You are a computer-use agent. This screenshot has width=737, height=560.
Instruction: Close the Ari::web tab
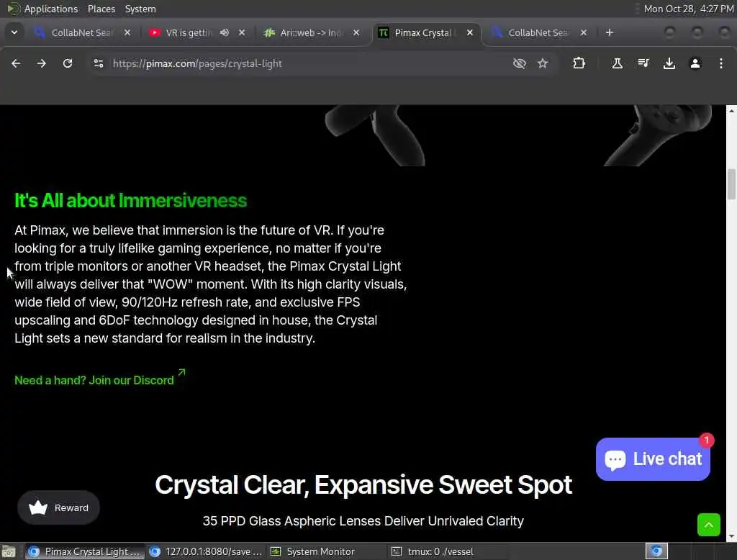(356, 32)
